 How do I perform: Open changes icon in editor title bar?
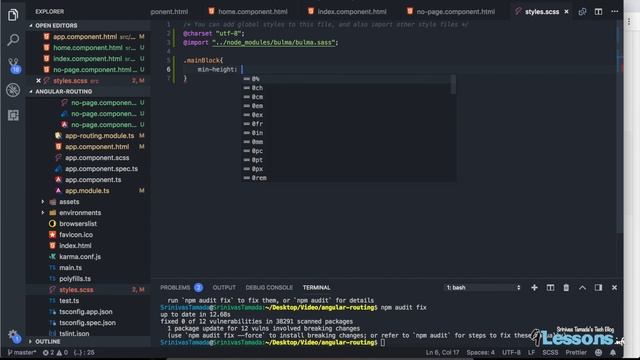[582, 11]
